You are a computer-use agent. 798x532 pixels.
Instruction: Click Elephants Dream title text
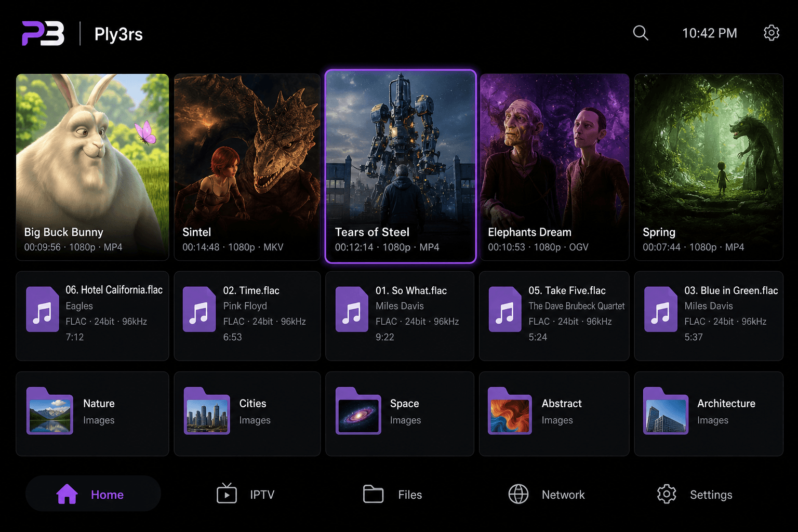[529, 232]
